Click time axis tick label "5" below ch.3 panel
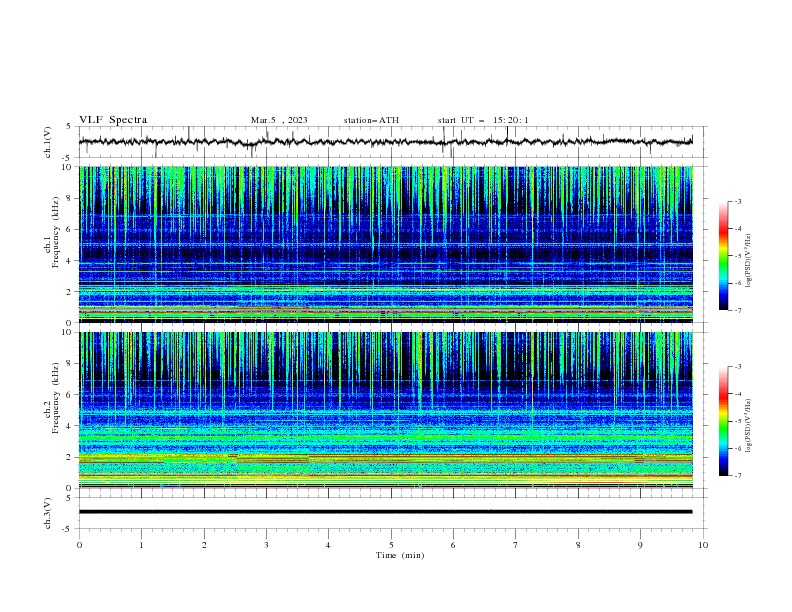The height and width of the screenshot is (612, 792). coord(391,545)
